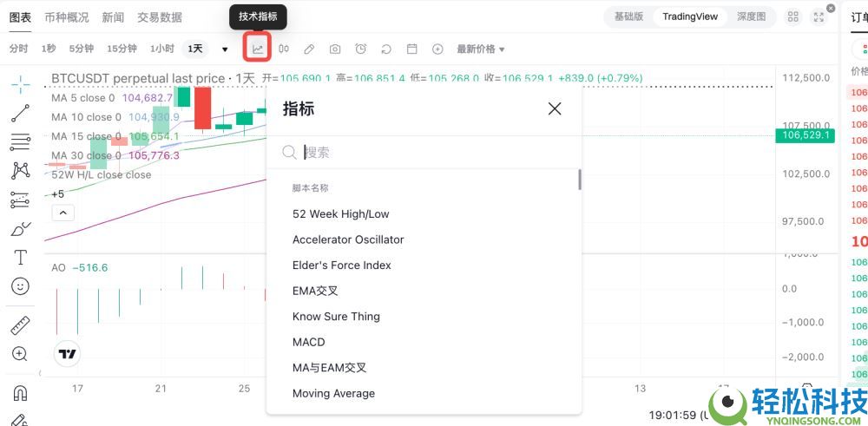Open the technical indicators icon
This screenshot has width=868, height=426.
[258, 49]
